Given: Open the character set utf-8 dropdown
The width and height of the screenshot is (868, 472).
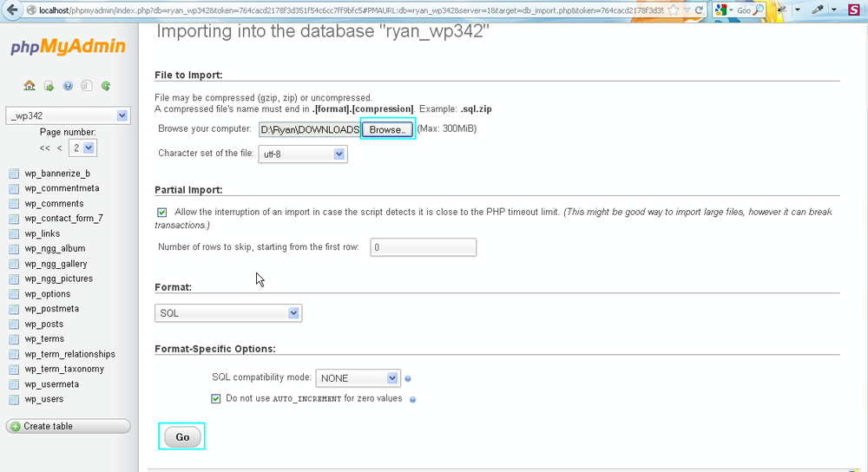Looking at the screenshot, I should (x=303, y=154).
